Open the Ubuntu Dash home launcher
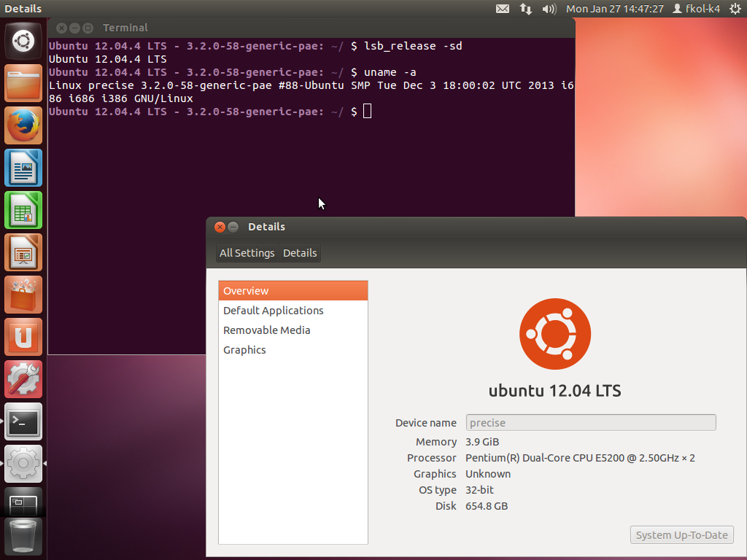The image size is (747, 560). [x=23, y=41]
